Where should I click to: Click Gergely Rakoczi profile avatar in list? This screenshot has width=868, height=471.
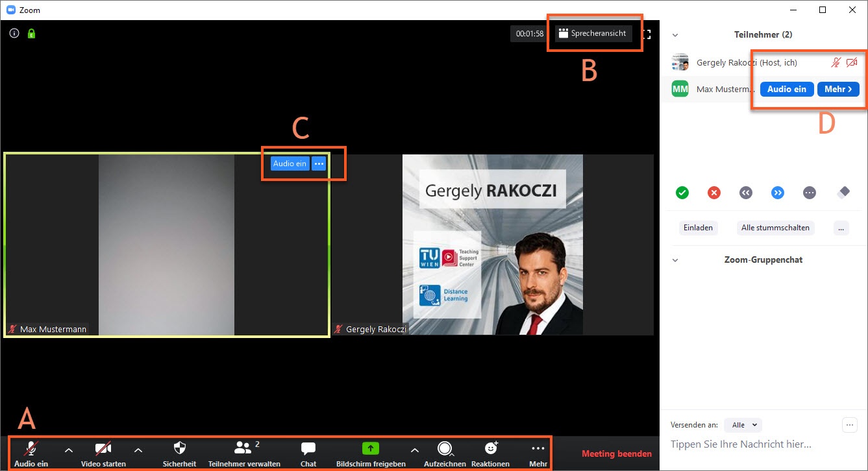(x=680, y=63)
